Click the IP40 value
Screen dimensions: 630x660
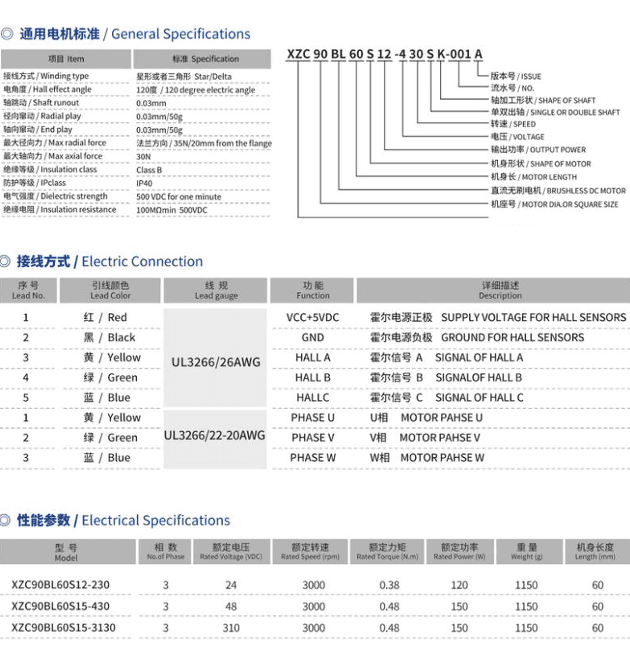pyautogui.click(x=144, y=184)
